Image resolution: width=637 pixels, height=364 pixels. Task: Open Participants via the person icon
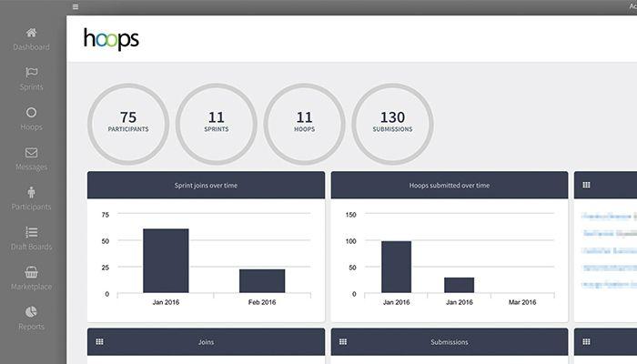point(31,192)
